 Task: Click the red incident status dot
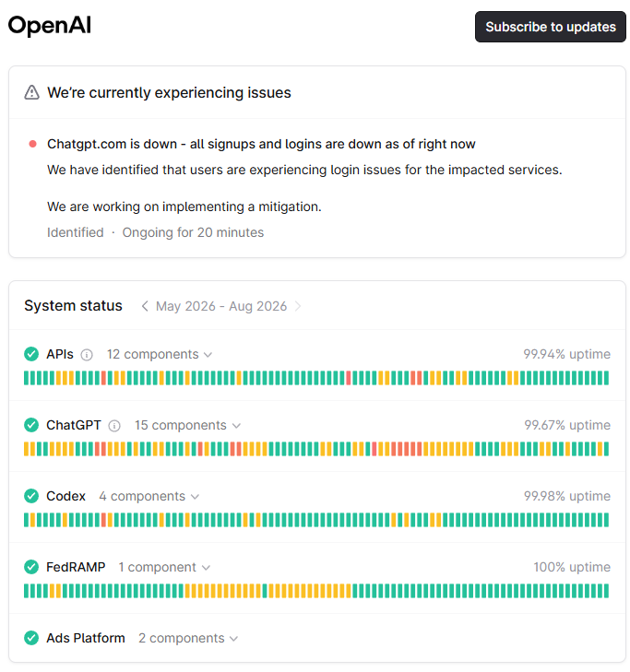tap(32, 144)
